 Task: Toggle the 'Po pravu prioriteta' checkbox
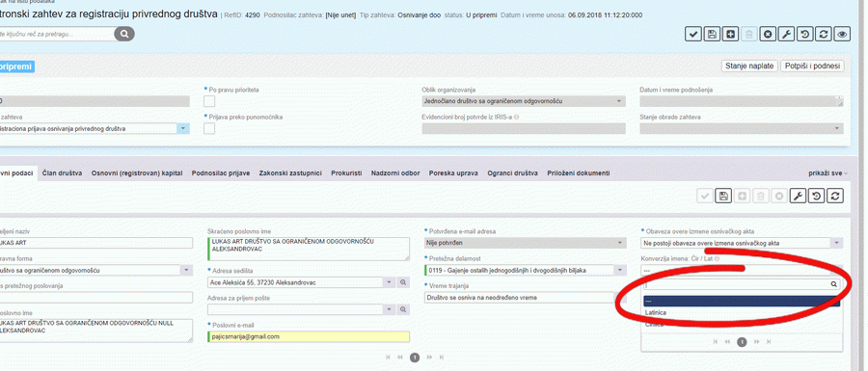[x=209, y=101]
